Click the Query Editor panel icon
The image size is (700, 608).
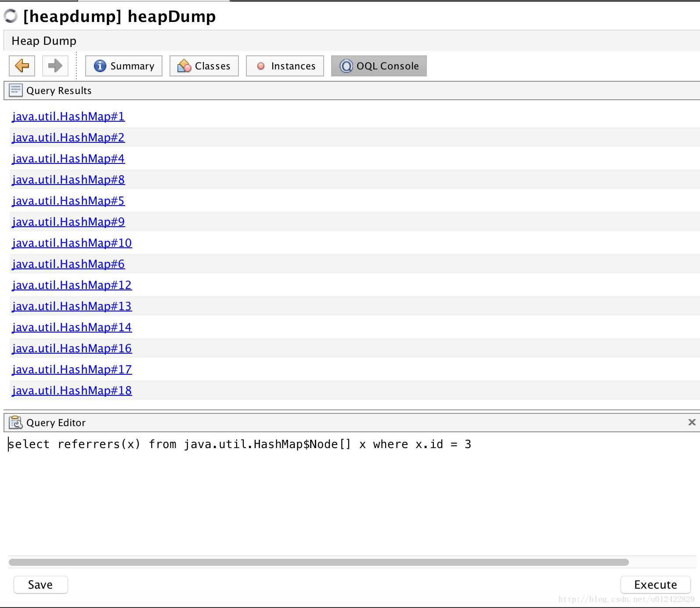(16, 423)
